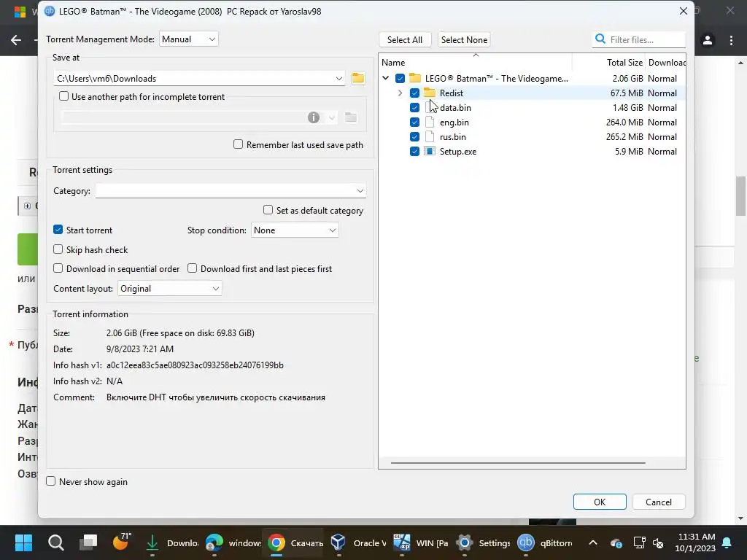The image size is (747, 560).
Task: Check Remember last used save path
Action: tap(239, 144)
